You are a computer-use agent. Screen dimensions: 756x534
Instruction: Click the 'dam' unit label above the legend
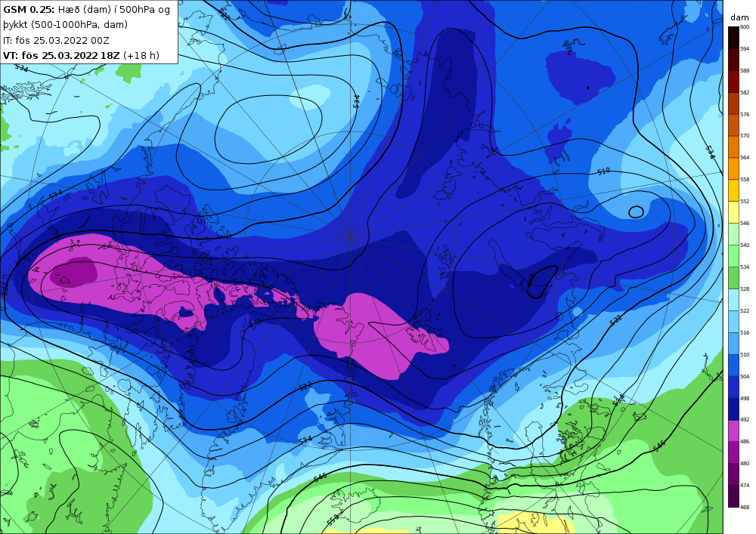[739, 17]
